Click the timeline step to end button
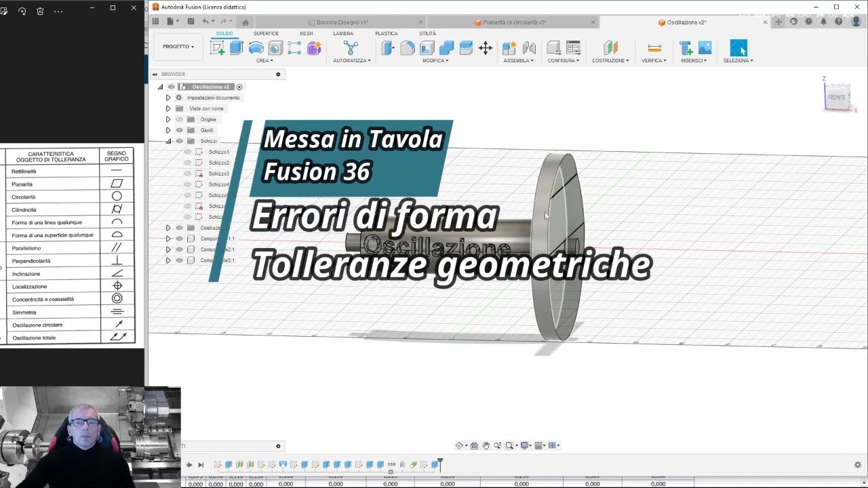The image size is (868, 488). 201,464
